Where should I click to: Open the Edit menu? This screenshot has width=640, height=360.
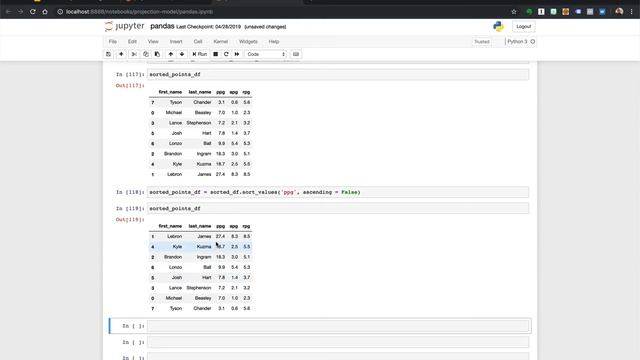coord(132,42)
